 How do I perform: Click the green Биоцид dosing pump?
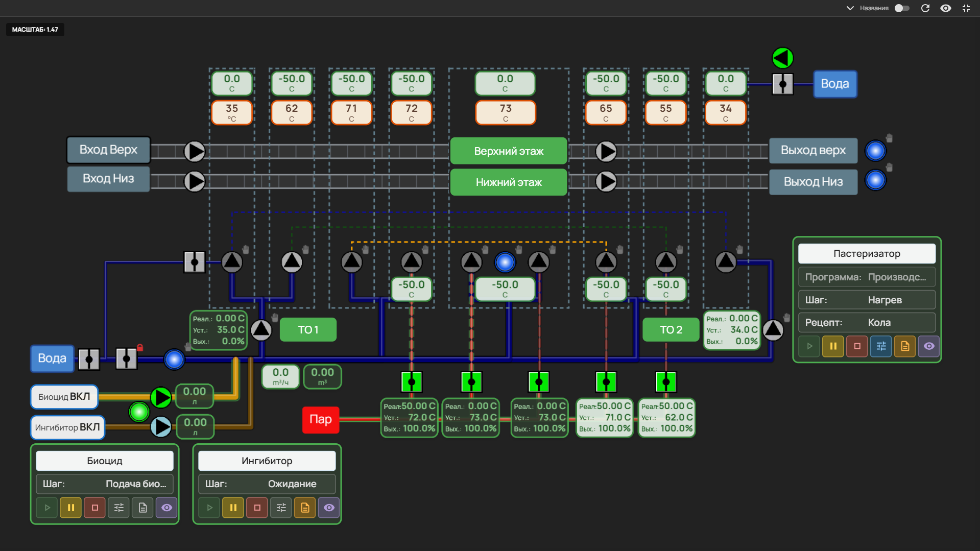point(161,397)
